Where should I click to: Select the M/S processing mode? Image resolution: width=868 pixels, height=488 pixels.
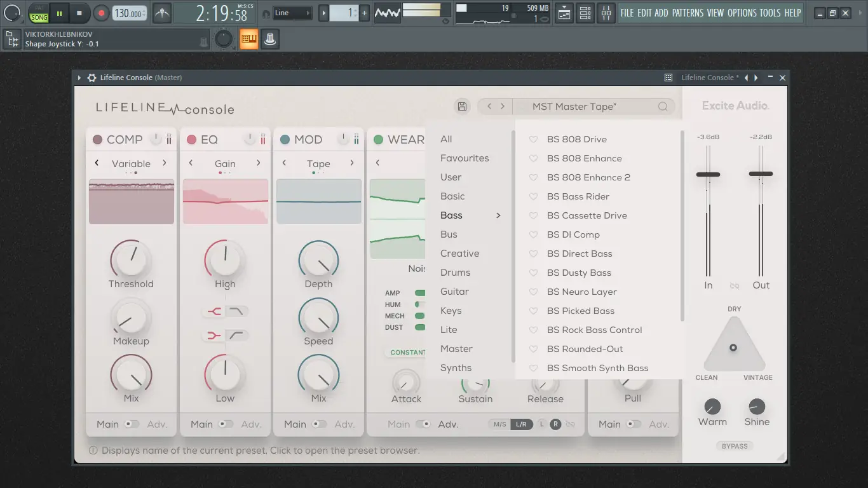coord(500,424)
